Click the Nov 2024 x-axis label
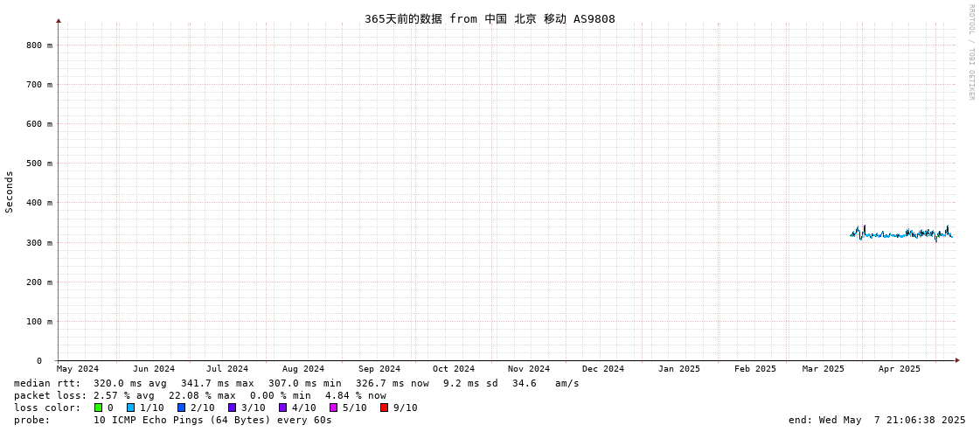This screenshot has height=432, width=980. point(529,369)
